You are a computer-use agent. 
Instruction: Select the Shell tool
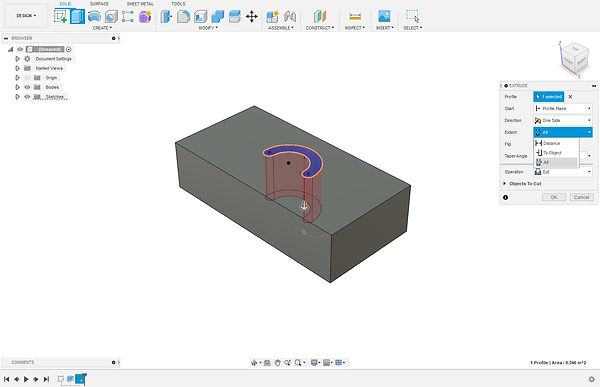coord(201,16)
